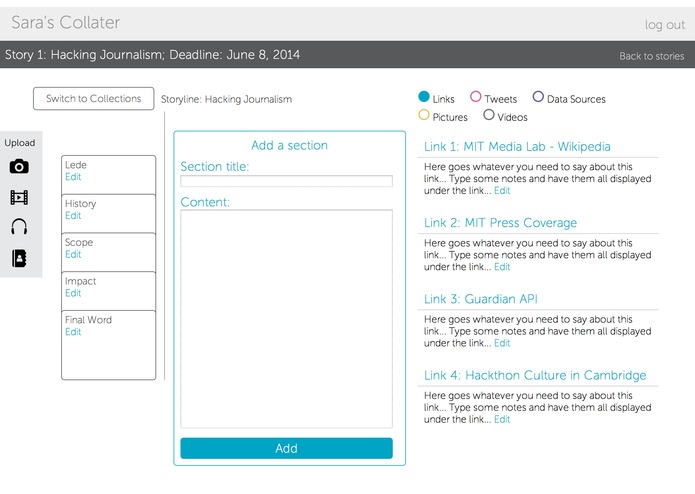Click Storyline: Hacking Journalism label
The width and height of the screenshot is (695, 494).
pos(226,99)
